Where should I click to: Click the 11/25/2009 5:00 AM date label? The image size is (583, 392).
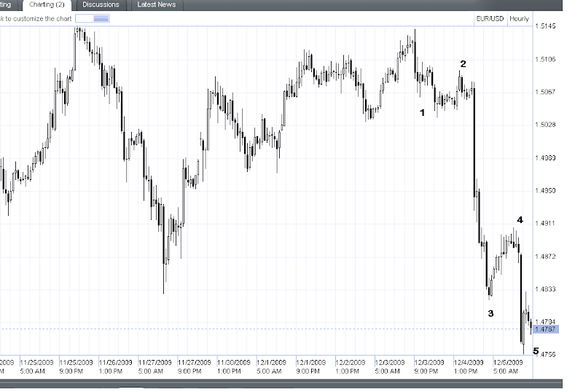pyautogui.click(x=36, y=366)
